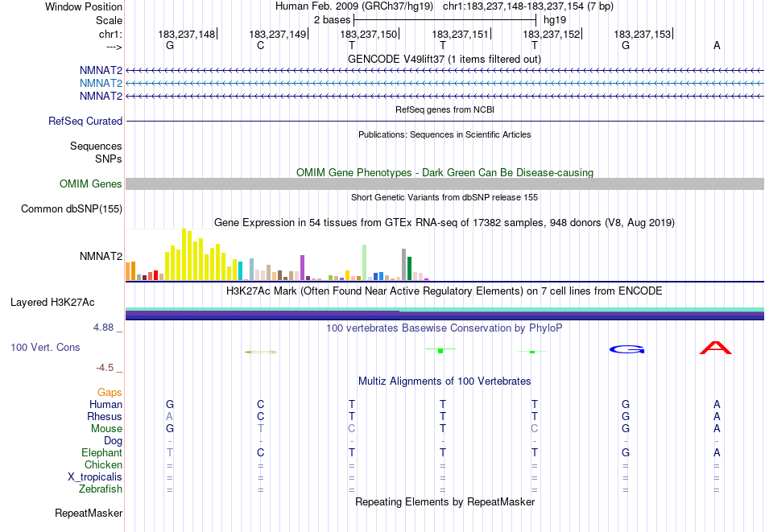Click the purple GTEx expression bar
Image resolution: width=765 pixels, height=532 pixels.
[x=303, y=268]
